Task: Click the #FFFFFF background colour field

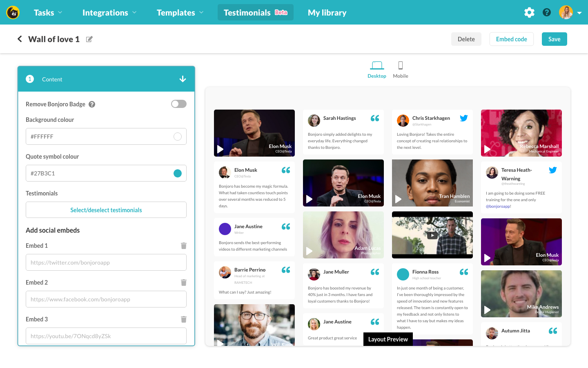Action: (106, 137)
